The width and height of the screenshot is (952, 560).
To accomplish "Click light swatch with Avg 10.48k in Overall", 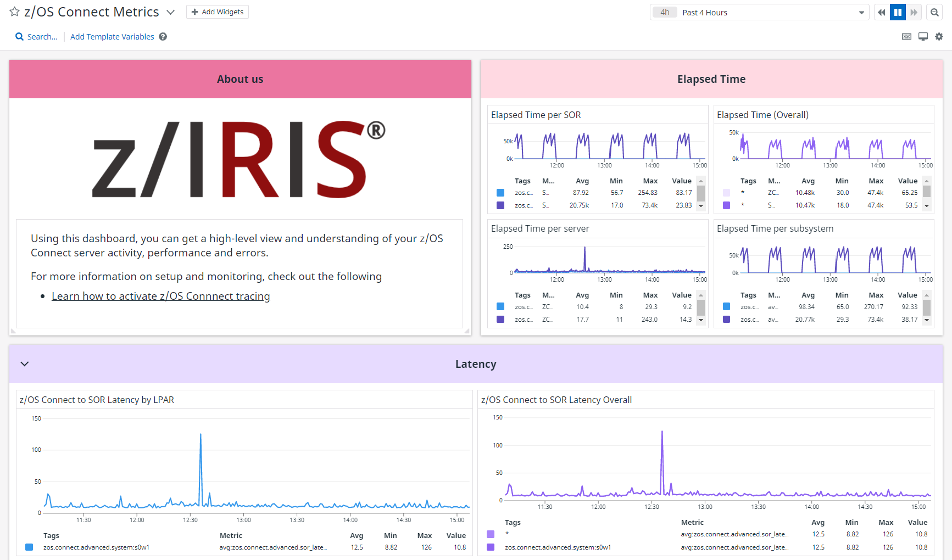I will [x=726, y=193].
